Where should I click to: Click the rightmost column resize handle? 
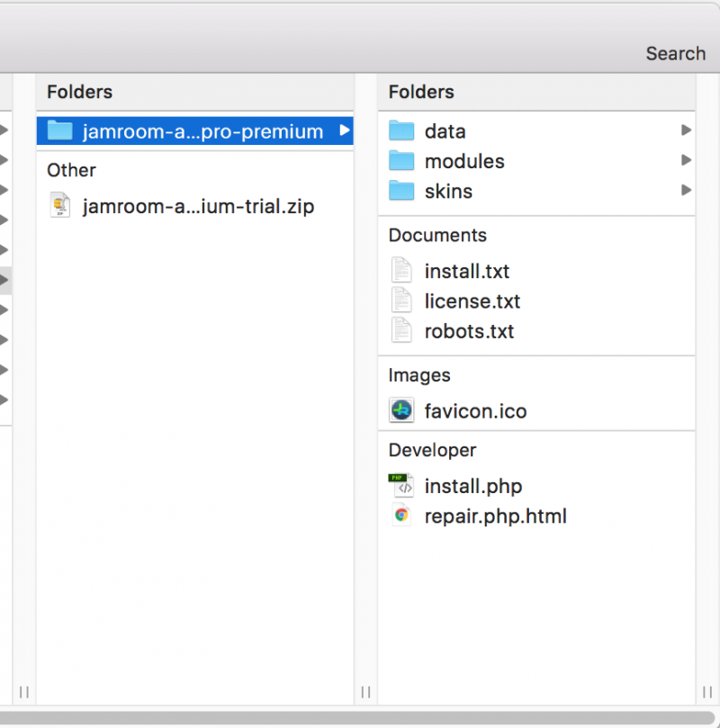[x=707, y=692]
